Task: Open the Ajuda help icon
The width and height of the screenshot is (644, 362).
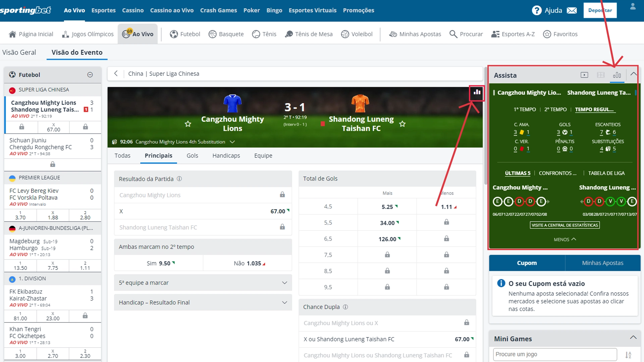Action: click(537, 10)
